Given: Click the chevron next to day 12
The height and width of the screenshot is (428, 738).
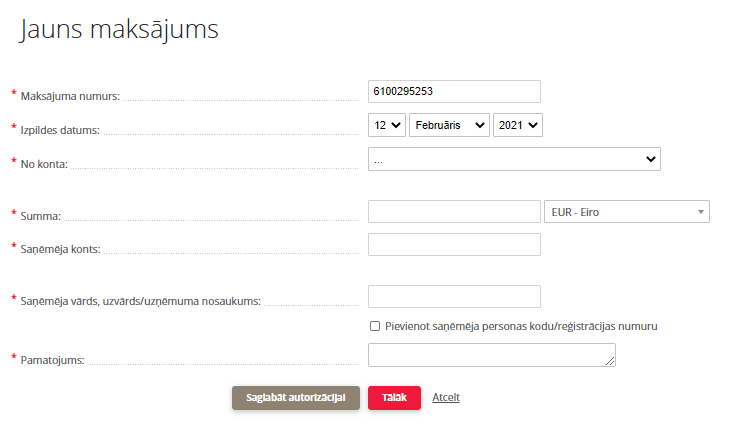Looking at the screenshot, I should (x=396, y=125).
